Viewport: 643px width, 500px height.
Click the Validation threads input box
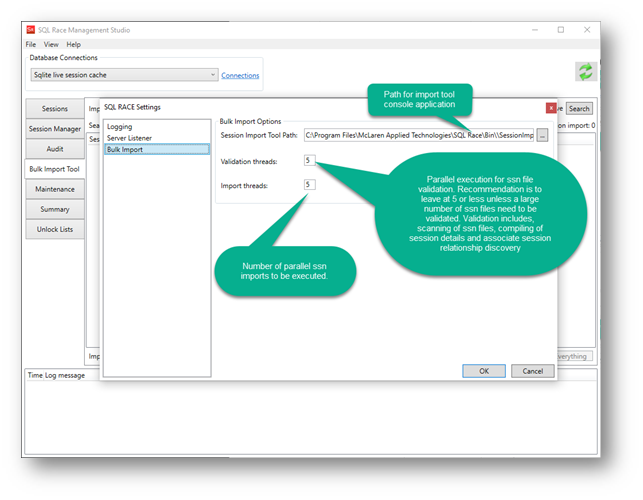click(x=310, y=160)
